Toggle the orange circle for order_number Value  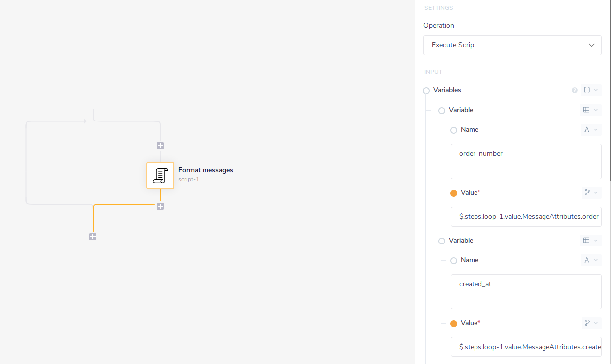click(x=454, y=193)
